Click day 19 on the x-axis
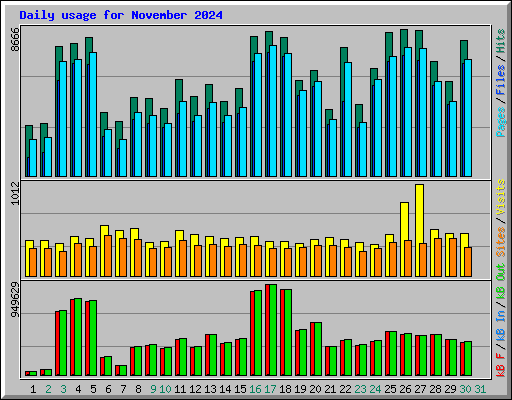The image size is (512, 400). point(300,389)
